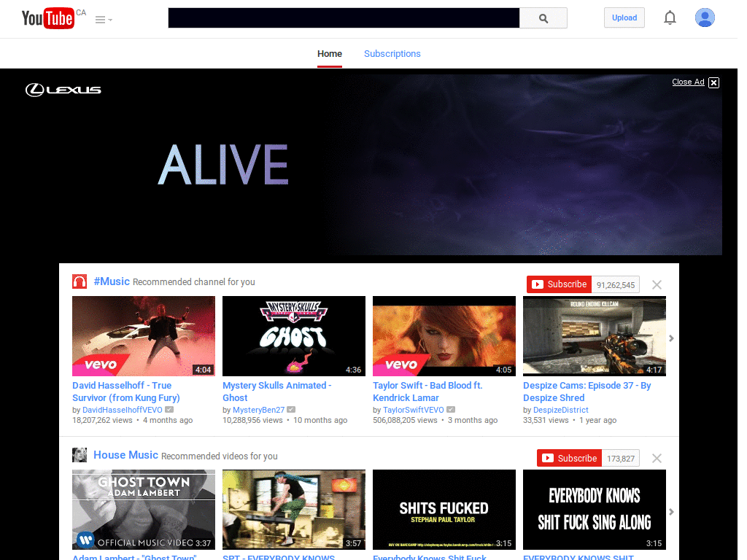Open the Adam Lambert Ghost Town thumbnail
The image size is (747, 560).
[x=144, y=510]
